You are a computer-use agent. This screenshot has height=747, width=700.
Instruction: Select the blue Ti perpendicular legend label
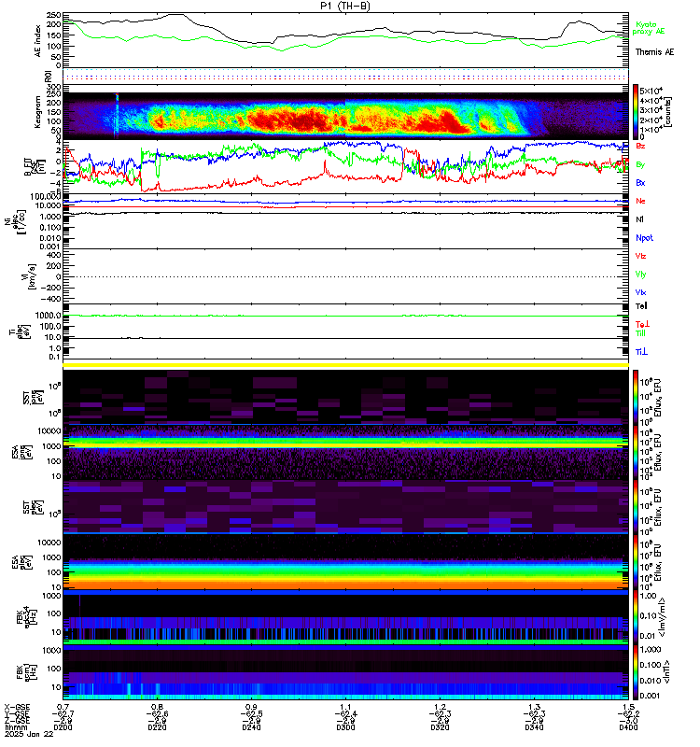tap(641, 352)
